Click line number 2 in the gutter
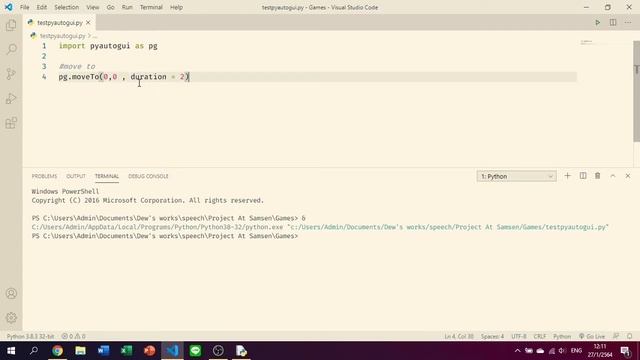640x360 pixels. (44, 56)
